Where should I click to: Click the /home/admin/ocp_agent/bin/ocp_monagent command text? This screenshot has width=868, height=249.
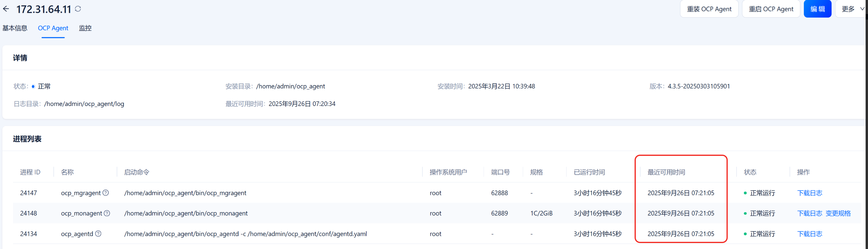(186, 213)
